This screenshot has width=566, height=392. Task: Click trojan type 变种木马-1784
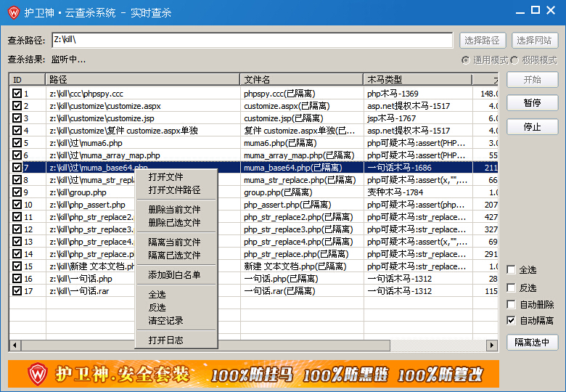tap(395, 192)
